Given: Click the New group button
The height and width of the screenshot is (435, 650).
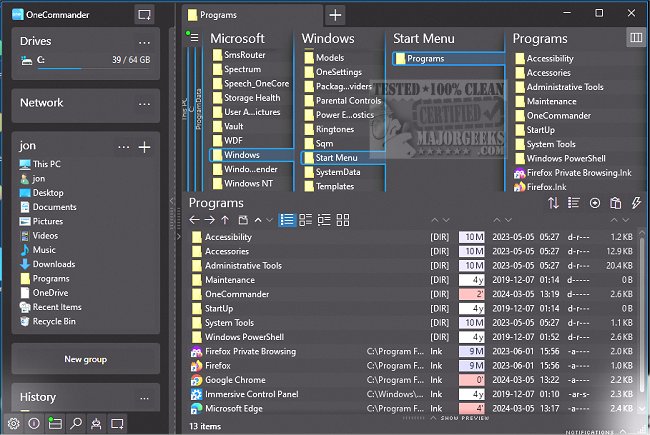Looking at the screenshot, I should 86,359.
